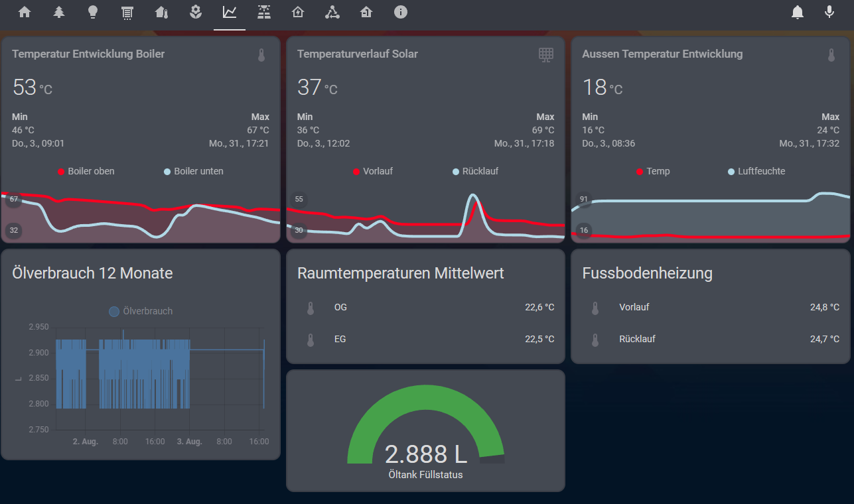Open notifications bell
This screenshot has height=504, width=854.
pos(798,12)
